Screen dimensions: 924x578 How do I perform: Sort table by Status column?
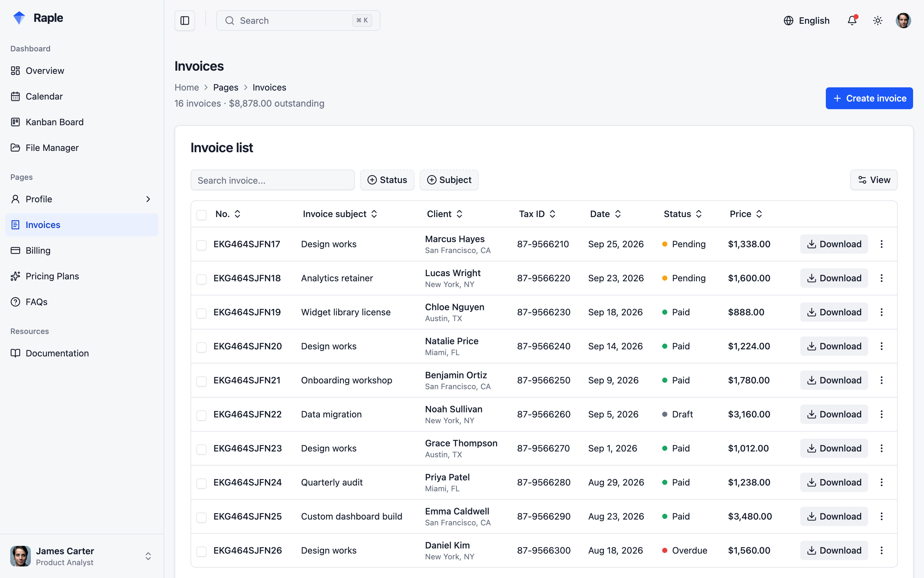pyautogui.click(x=699, y=214)
